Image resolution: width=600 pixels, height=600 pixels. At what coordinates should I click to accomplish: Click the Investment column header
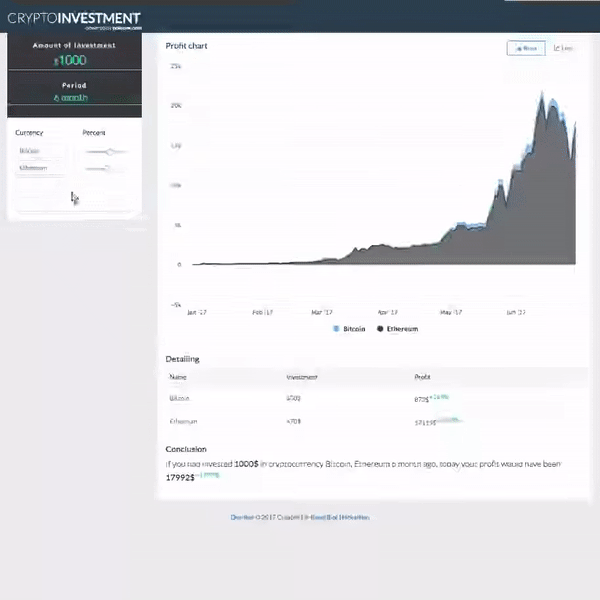tap(302, 377)
